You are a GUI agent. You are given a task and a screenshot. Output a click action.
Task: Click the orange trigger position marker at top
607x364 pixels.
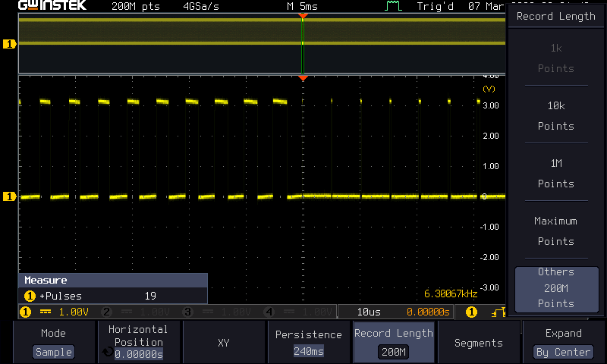[x=303, y=16]
